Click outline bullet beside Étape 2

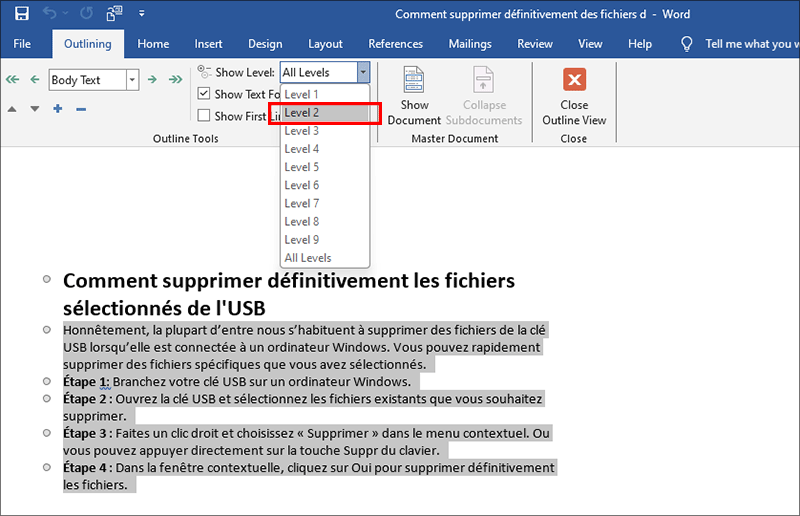coord(47,399)
